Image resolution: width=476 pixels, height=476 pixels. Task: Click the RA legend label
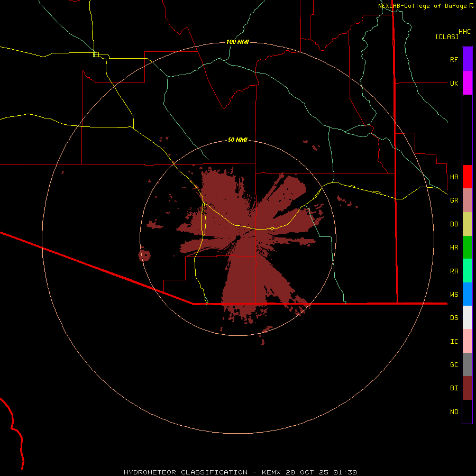[x=454, y=271]
